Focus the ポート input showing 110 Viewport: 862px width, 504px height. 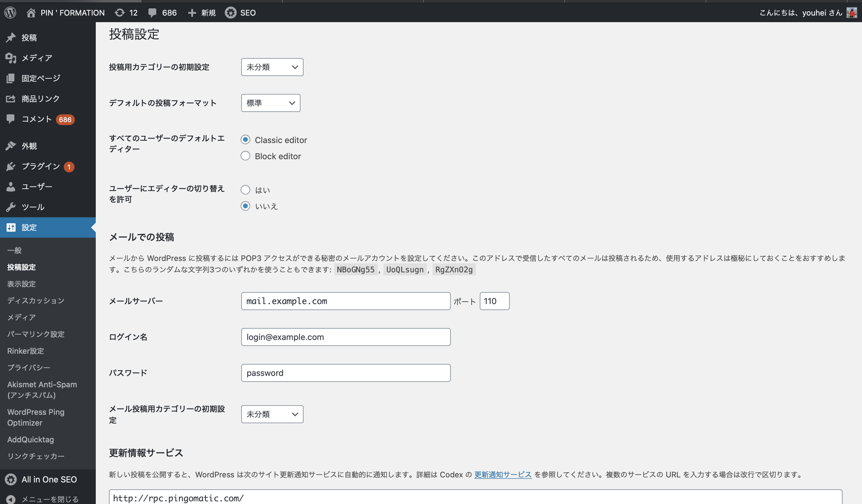coord(495,301)
